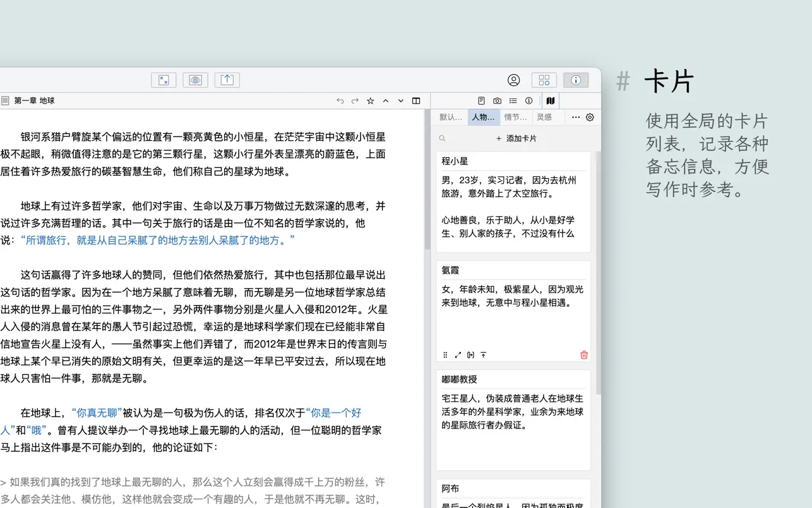Open the grid layout panel button
The image size is (812, 508).
tap(544, 80)
